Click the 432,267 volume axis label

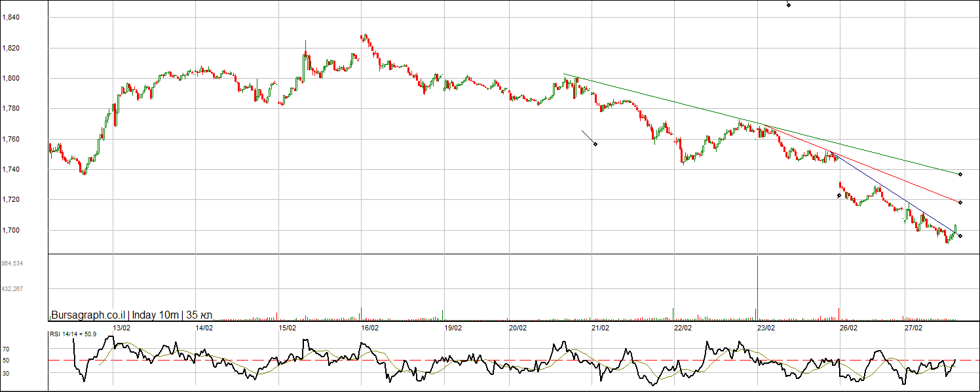12,288
